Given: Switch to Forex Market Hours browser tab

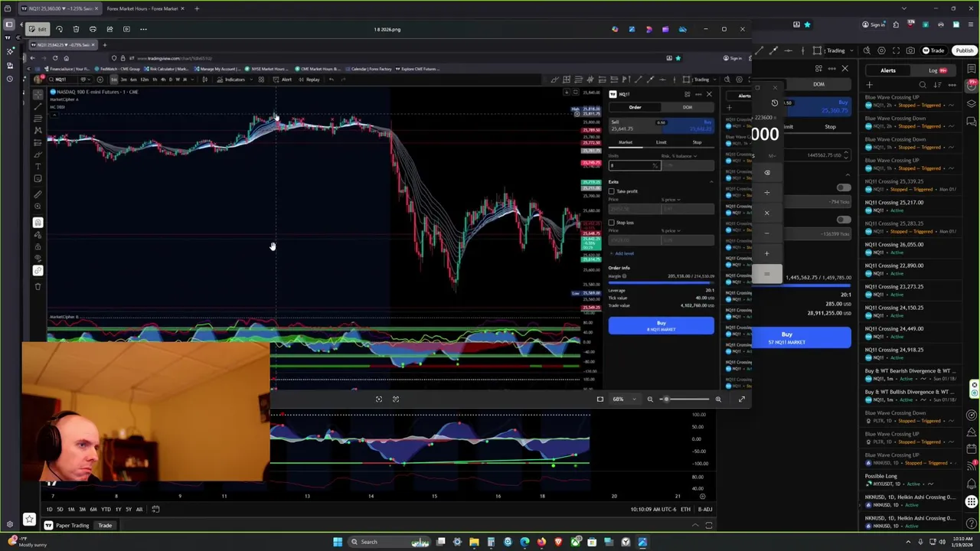Looking at the screenshot, I should click(142, 8).
